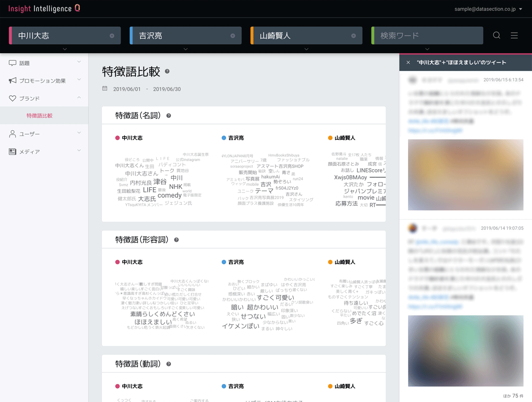Click 応募方法 in 山崎賢人 noun cloud
The height and width of the screenshot is (402, 532).
click(x=346, y=204)
